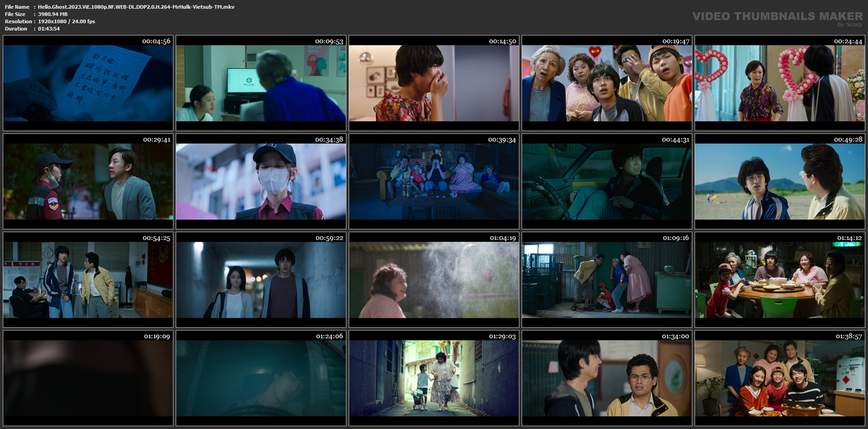868x429 pixels.
Task: Click the file size 3980.94 MB value
Action: pyautogui.click(x=53, y=14)
